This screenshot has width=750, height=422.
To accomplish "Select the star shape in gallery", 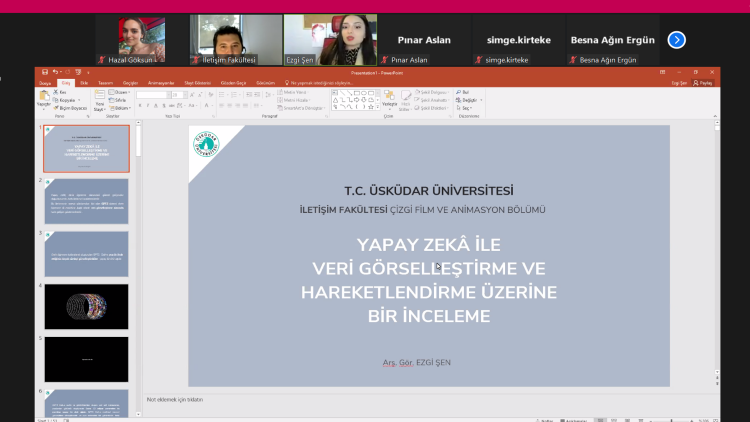I will (x=371, y=107).
